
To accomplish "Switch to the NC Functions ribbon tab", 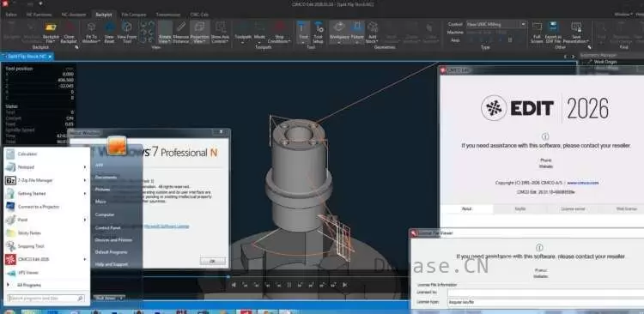I will click(x=39, y=15).
